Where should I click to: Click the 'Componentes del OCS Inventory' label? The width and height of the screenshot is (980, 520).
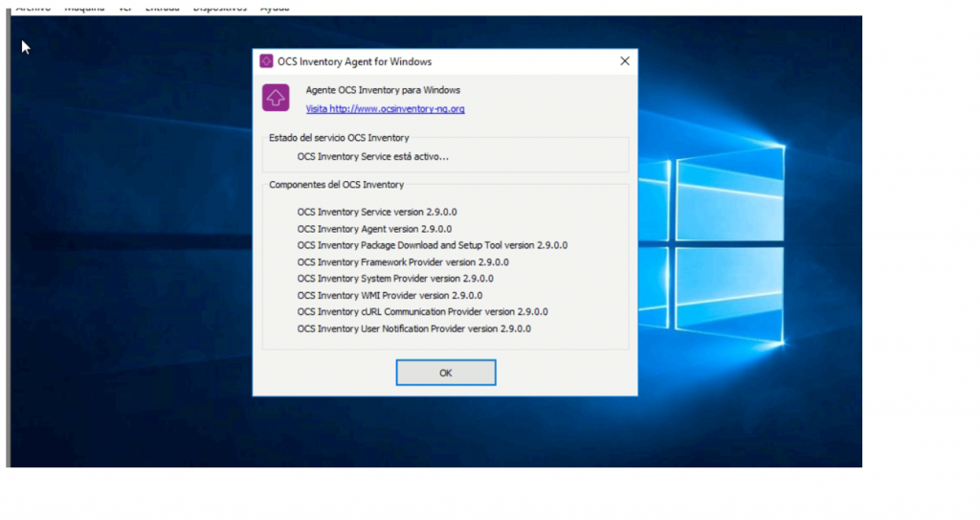pyautogui.click(x=336, y=185)
